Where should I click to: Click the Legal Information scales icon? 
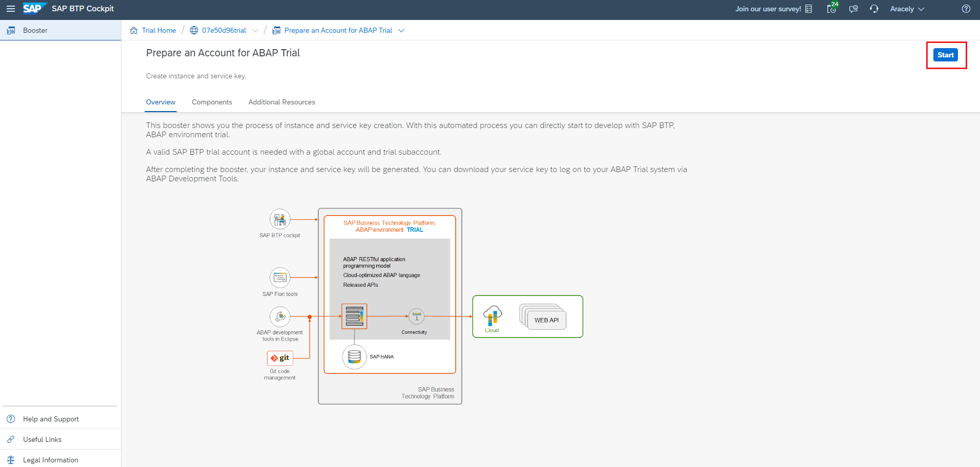11,460
